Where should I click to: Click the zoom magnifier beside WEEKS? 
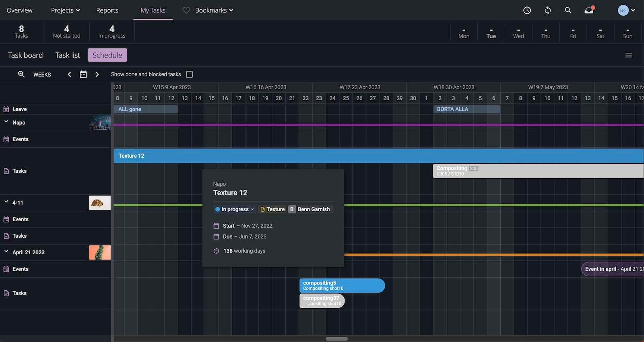pos(21,74)
